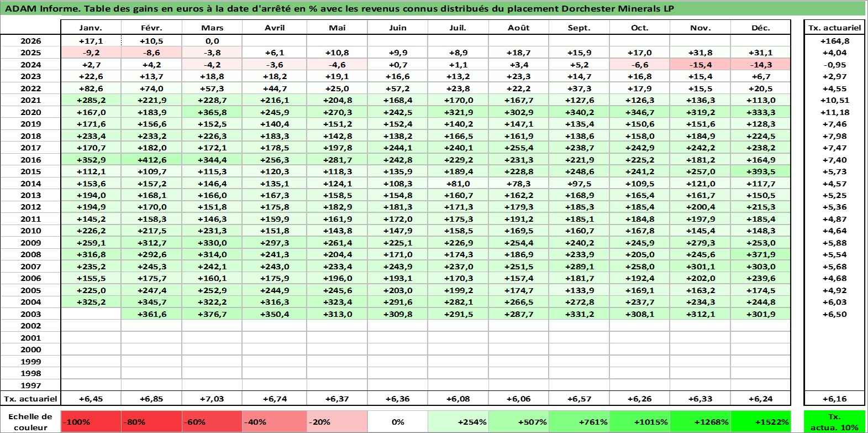Select the +6,50 actuarial rate for 2003
The height and width of the screenshot is (433, 868).
834,314
